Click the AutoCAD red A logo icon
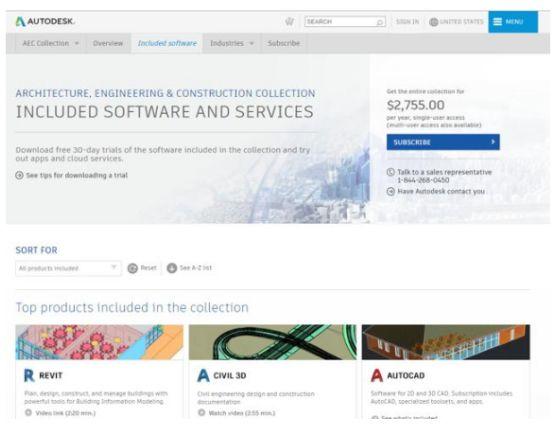560x436 pixels. point(377,376)
